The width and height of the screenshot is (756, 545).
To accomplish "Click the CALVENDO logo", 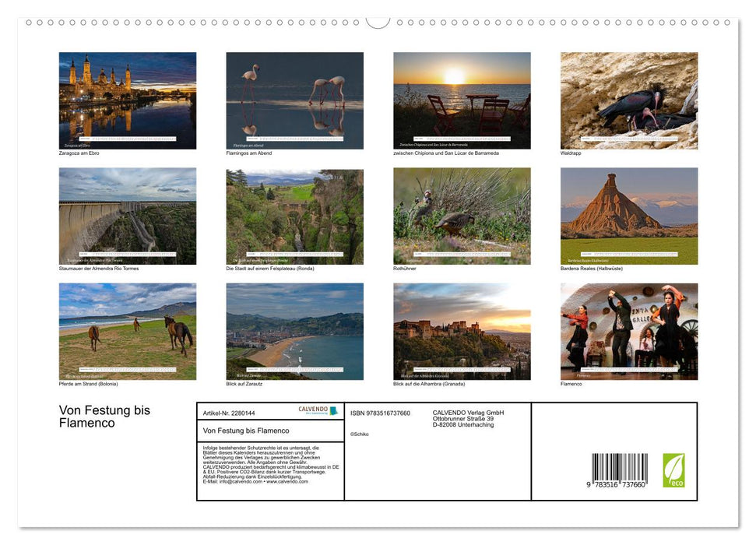I will (318, 410).
